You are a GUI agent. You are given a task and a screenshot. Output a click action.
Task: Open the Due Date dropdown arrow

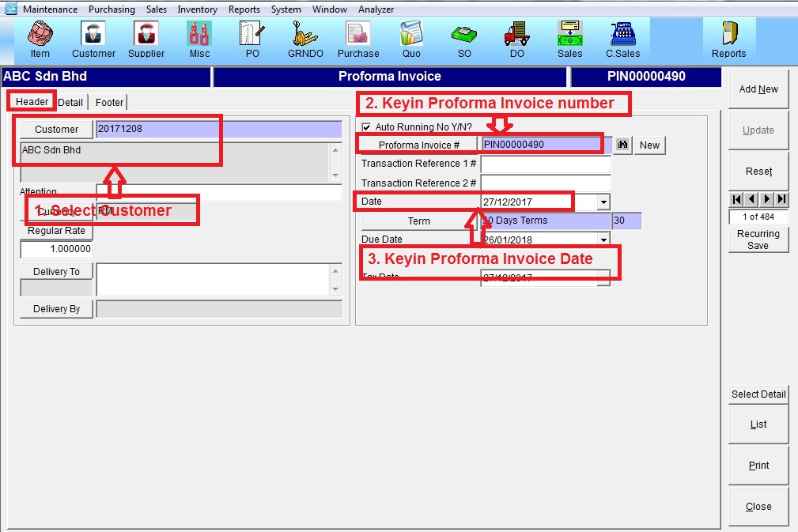tap(604, 240)
